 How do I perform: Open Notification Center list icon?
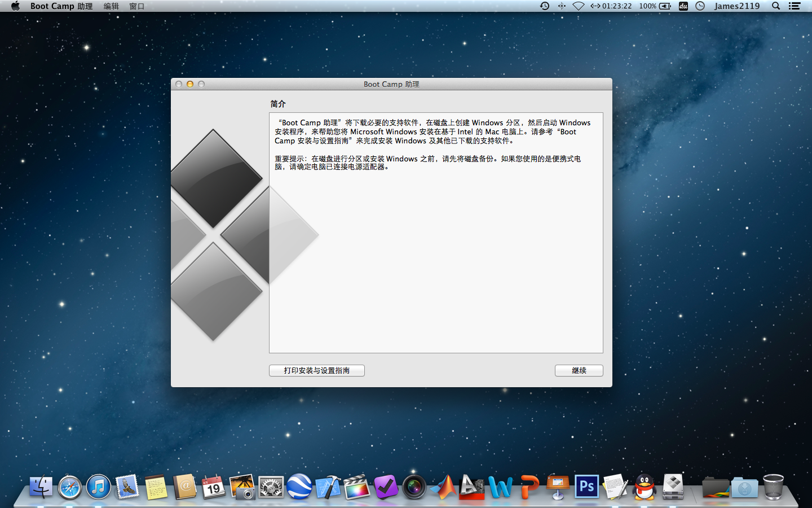(x=795, y=6)
